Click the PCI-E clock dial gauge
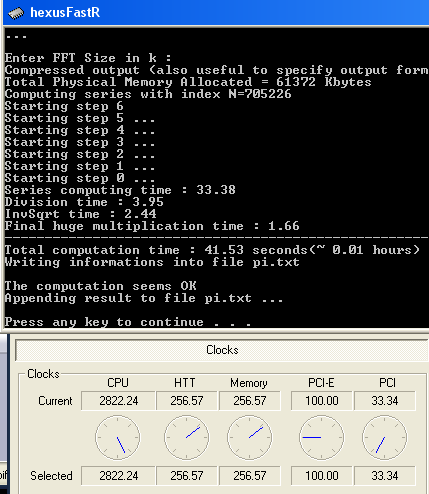This screenshot has height=494, width=429. tap(321, 437)
